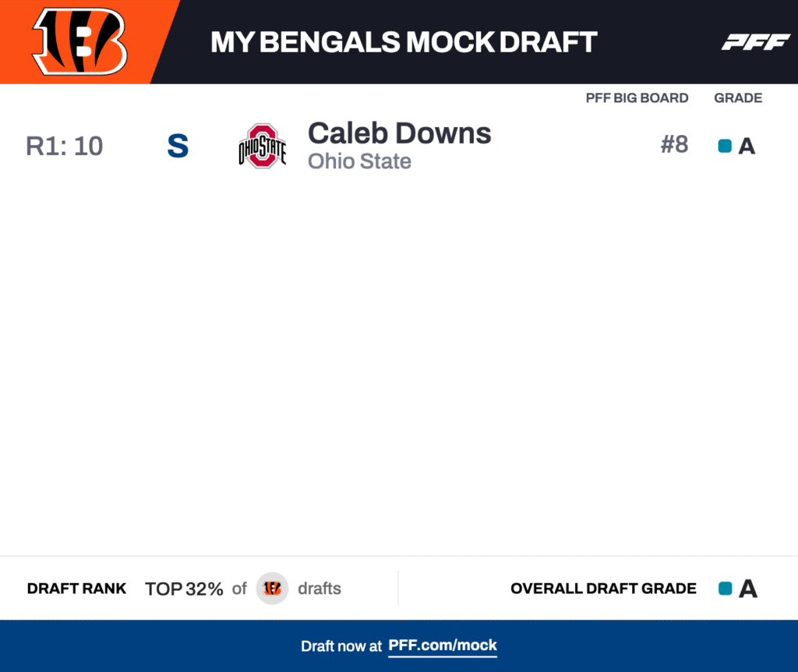
Task: Select the R1: 10 pick label
Action: (x=65, y=147)
